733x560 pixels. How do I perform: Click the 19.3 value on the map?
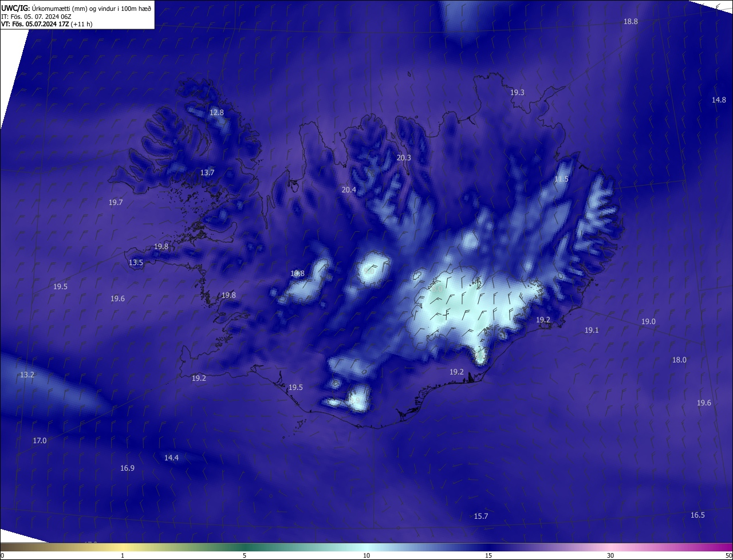[517, 92]
